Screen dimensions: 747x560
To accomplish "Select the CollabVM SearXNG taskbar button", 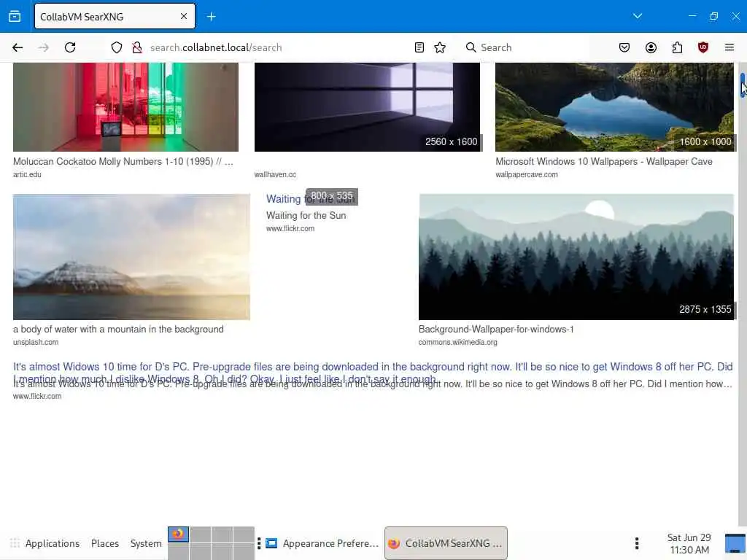I will pos(446,543).
